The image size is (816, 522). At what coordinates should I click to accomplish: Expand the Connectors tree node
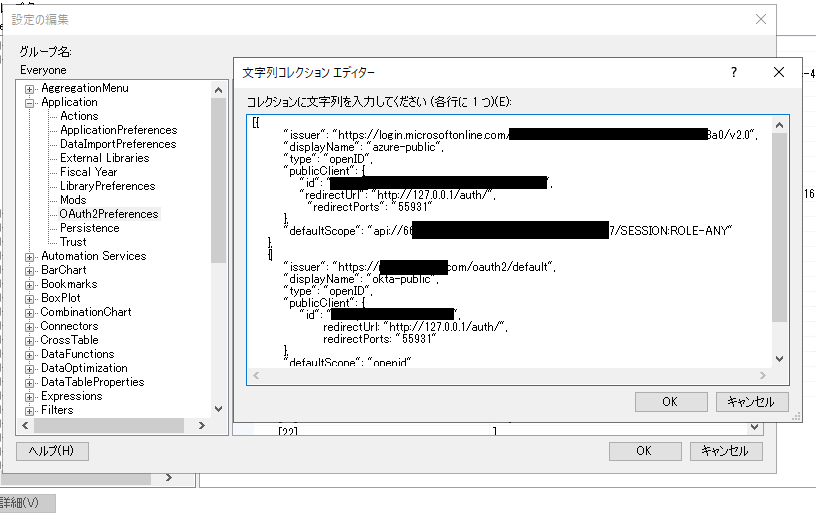[30, 327]
